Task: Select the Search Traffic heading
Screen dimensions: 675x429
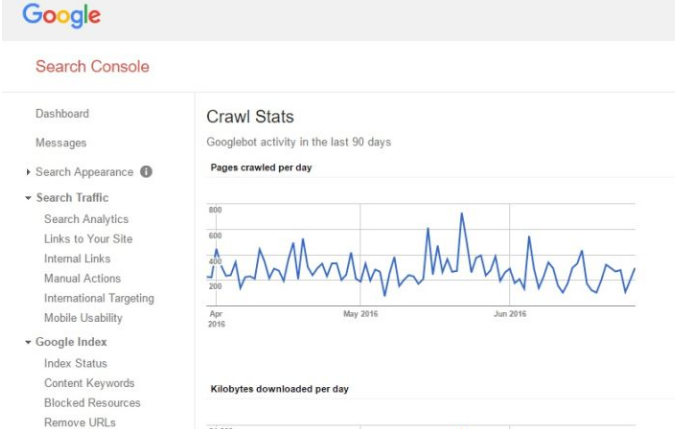Action: 72,198
